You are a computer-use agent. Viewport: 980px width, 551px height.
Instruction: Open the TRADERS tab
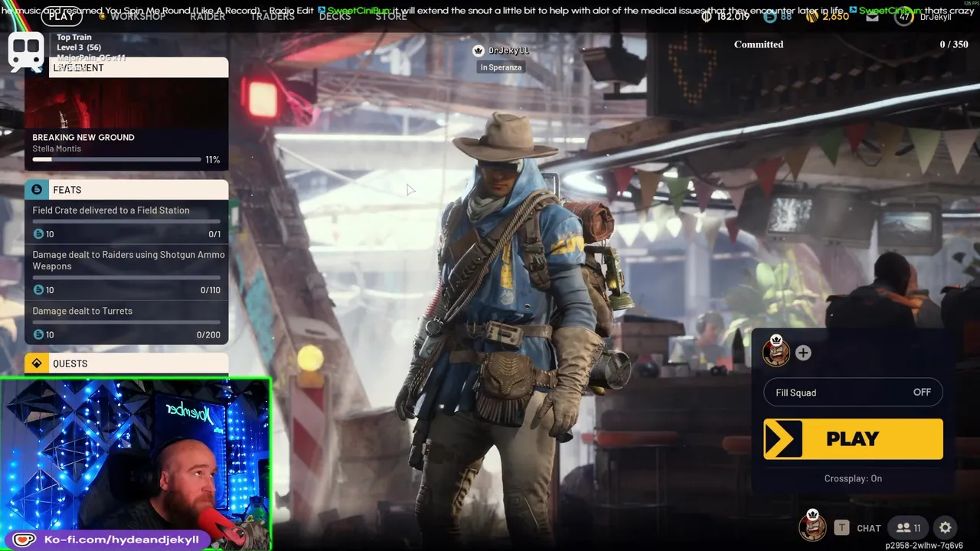pos(273,16)
